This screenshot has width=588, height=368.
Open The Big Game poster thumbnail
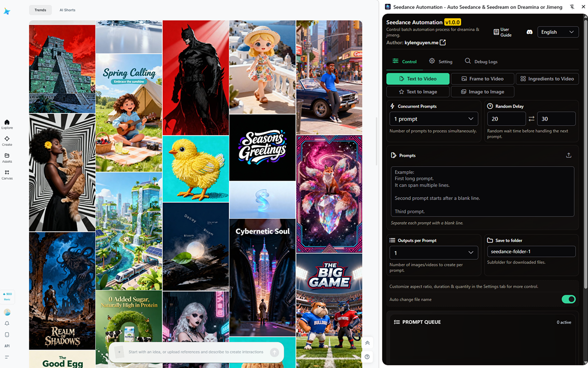click(x=329, y=312)
